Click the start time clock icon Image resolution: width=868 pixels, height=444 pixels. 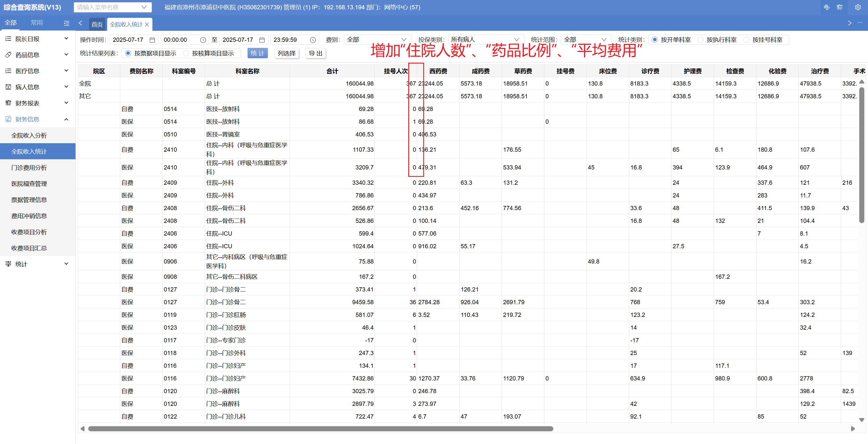coord(203,40)
